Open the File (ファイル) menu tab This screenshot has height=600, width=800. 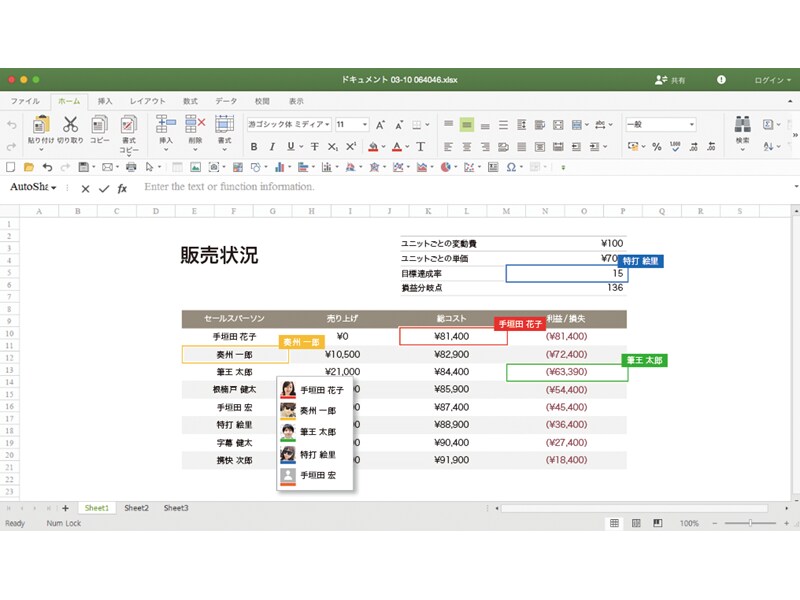click(x=25, y=101)
